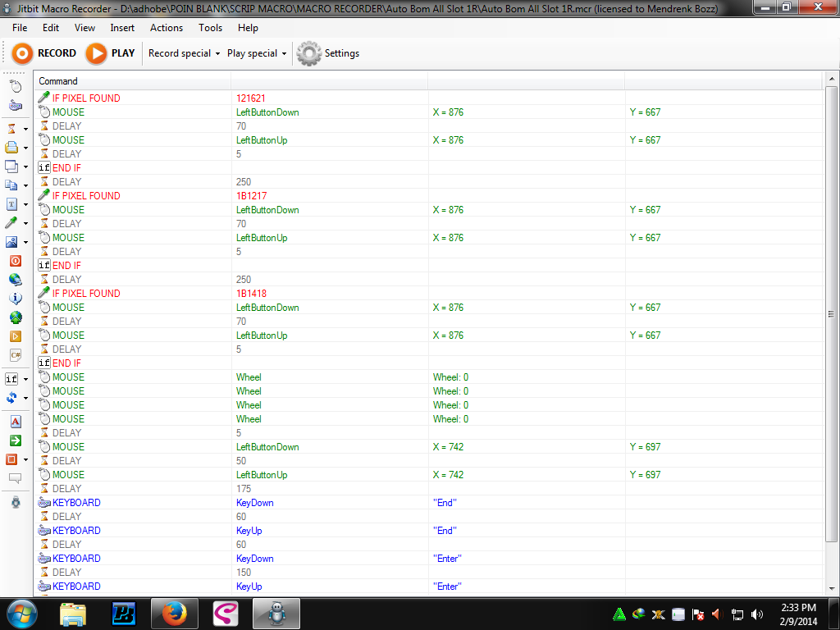Open the Record special dropdown
The image size is (840, 630).
184,53
